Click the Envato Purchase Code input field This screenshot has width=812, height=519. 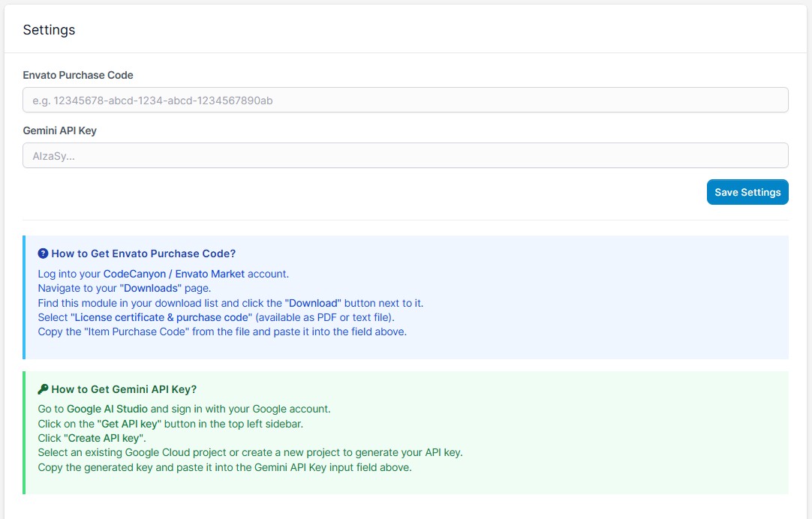point(405,100)
